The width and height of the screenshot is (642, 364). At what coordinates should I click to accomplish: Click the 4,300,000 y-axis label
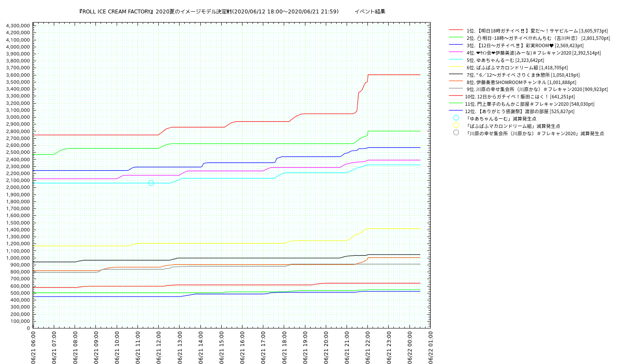coord(18,26)
